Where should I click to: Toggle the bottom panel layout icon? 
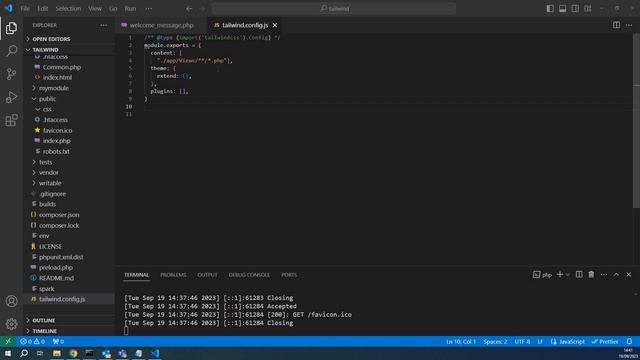click(562, 9)
